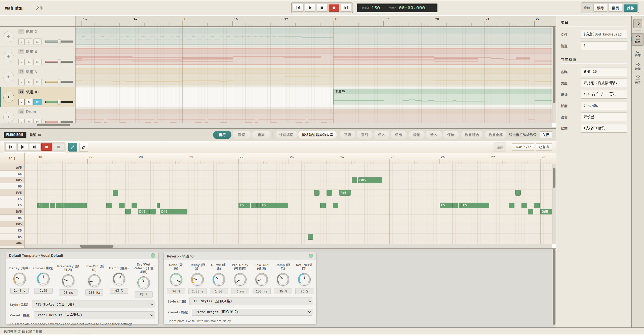Click 将该轨道渲染为人声 button

tap(317, 135)
